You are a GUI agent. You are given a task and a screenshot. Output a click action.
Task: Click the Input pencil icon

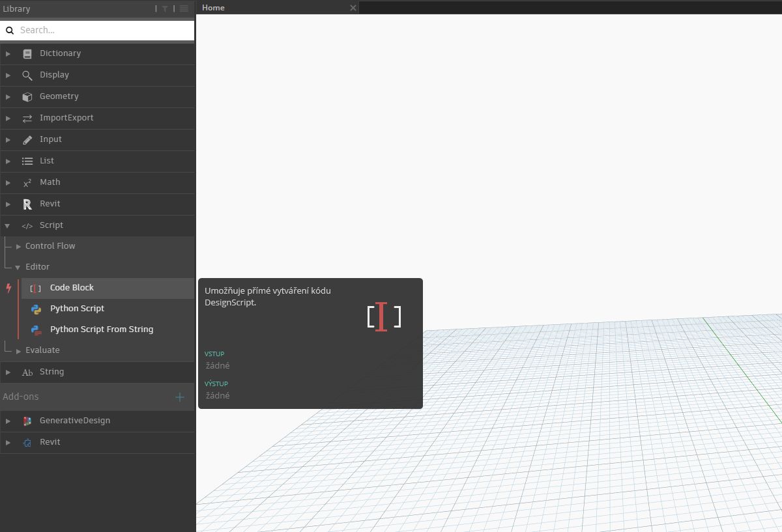click(27, 139)
